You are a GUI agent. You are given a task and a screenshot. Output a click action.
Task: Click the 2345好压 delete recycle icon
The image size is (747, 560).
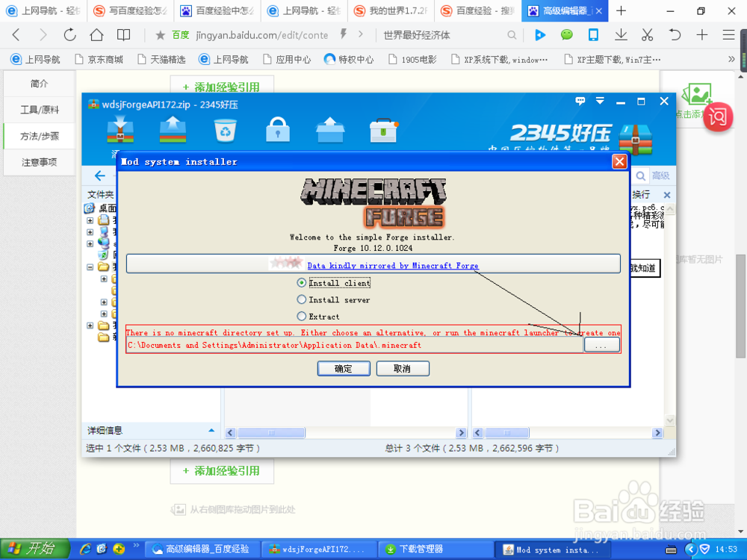click(226, 131)
